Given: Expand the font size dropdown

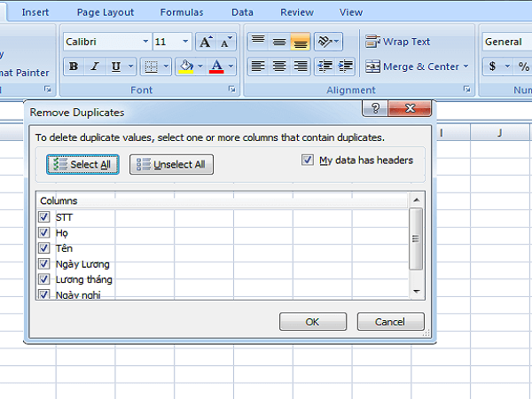Looking at the screenshot, I should 185,42.
